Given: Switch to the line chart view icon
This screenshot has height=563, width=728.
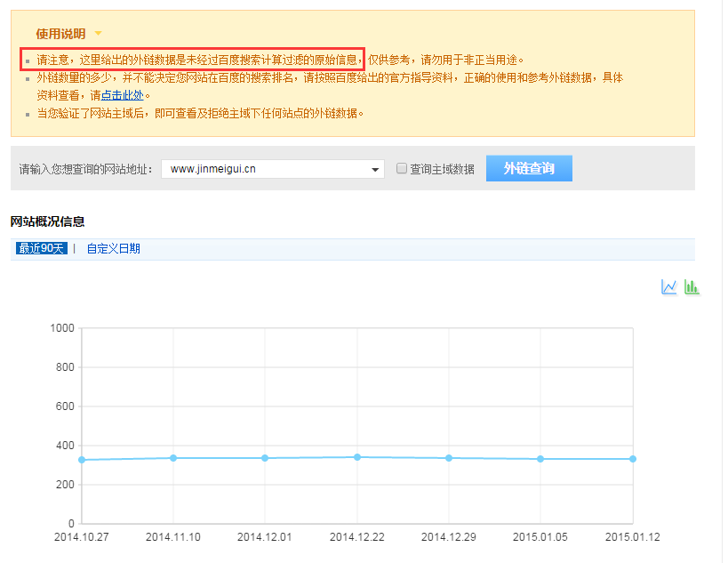Looking at the screenshot, I should pos(669,286).
